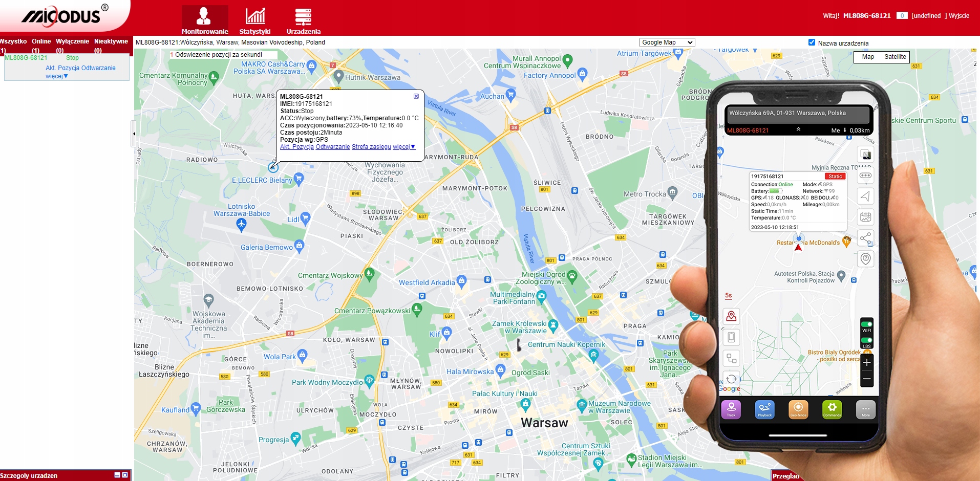Tap the phone device icon in phone app
This screenshot has width=980, height=481.
(x=732, y=337)
